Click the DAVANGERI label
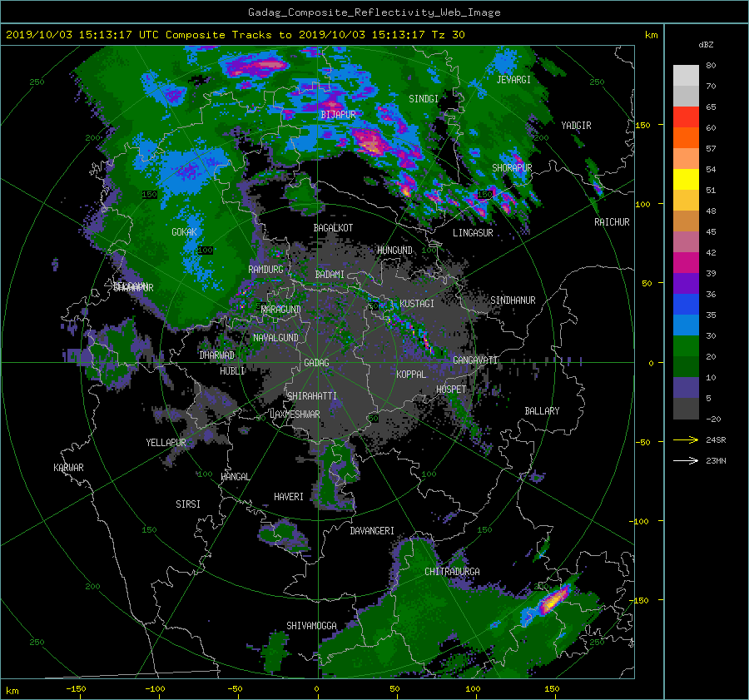 pos(372,531)
